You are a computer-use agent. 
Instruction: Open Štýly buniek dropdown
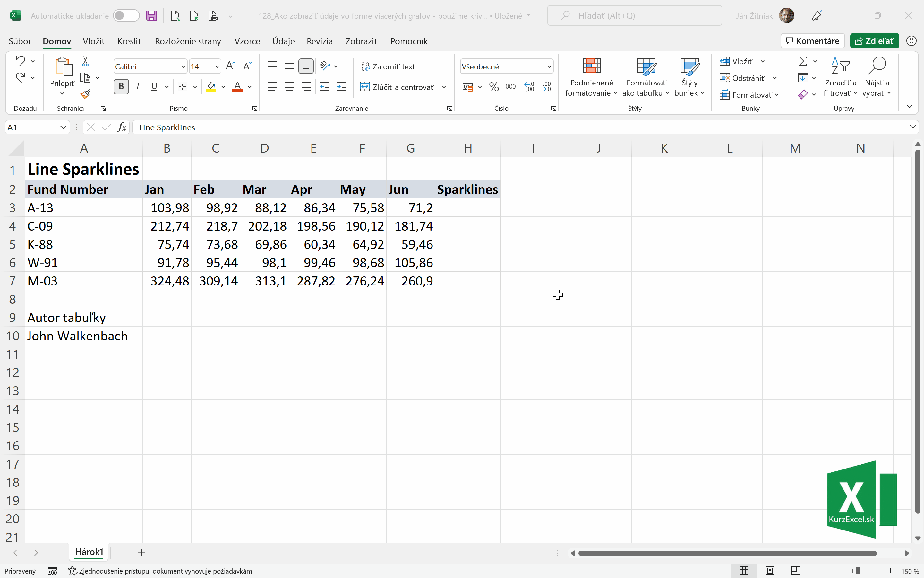689,78
